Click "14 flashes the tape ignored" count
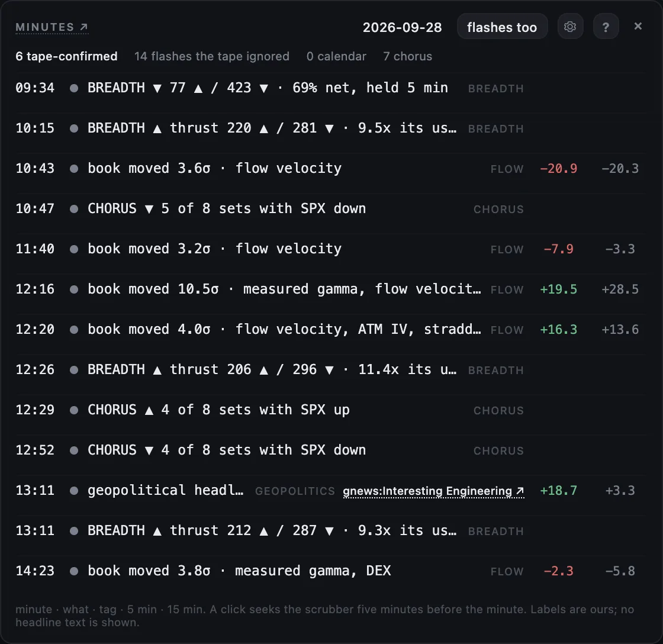Screen dimensions: 663x644 [x=212, y=56]
